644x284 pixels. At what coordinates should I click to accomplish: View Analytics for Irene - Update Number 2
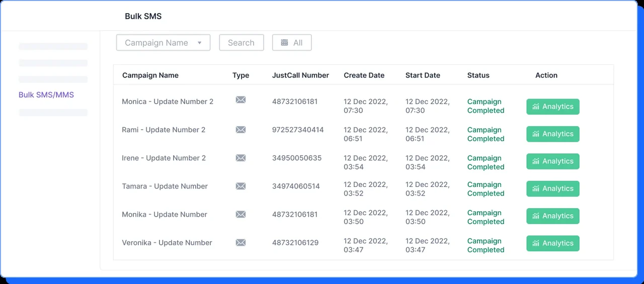tap(553, 161)
